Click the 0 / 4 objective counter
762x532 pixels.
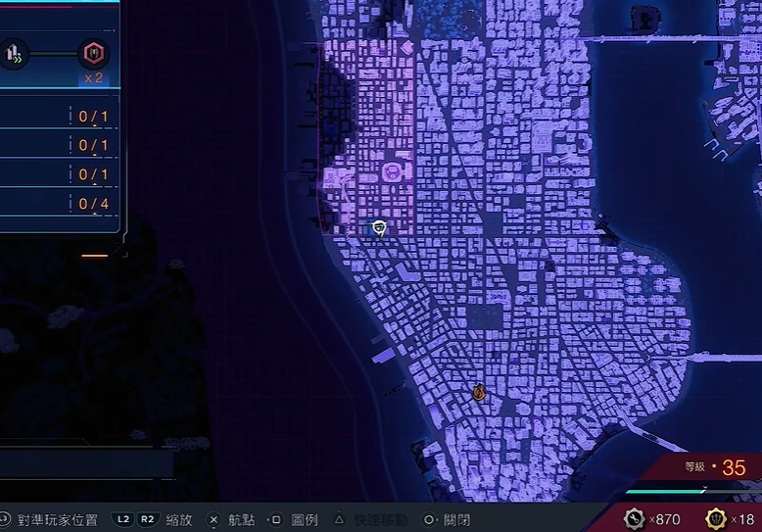(93, 203)
